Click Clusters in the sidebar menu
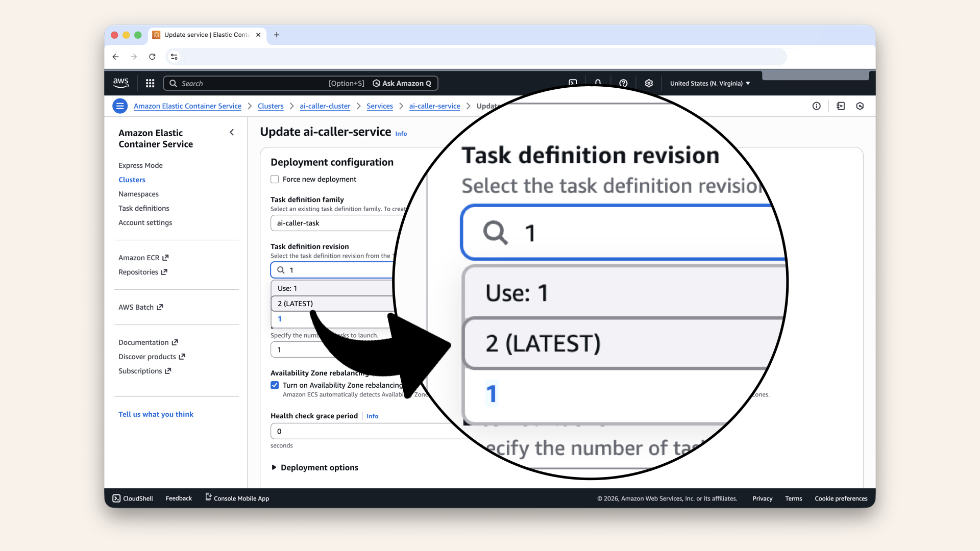This screenshot has width=980, height=551. [132, 180]
